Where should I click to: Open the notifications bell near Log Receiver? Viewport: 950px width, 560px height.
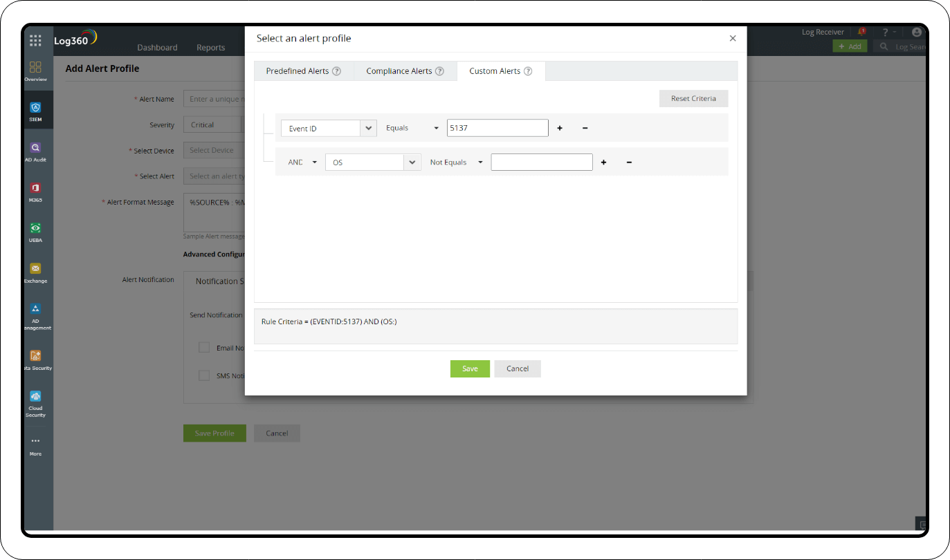(861, 31)
